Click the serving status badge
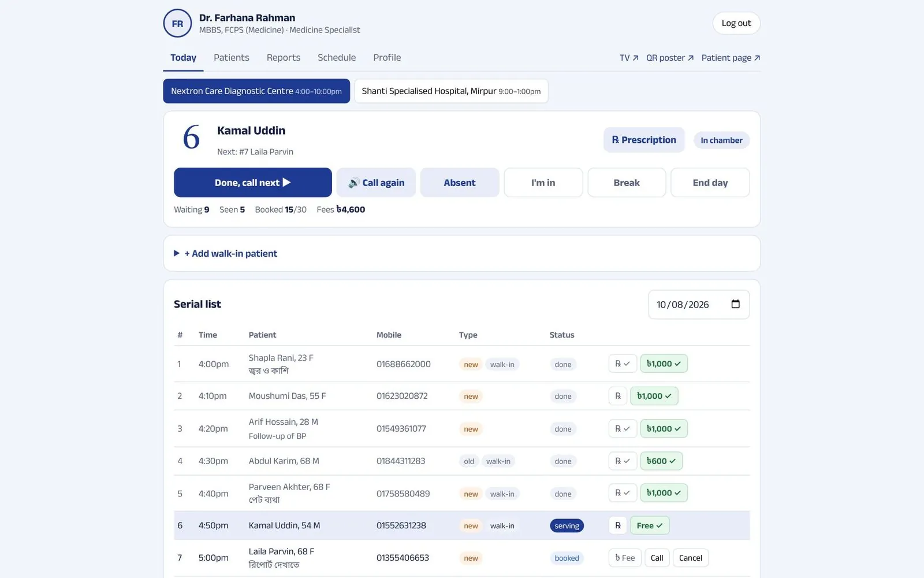924x578 pixels. [567, 526]
